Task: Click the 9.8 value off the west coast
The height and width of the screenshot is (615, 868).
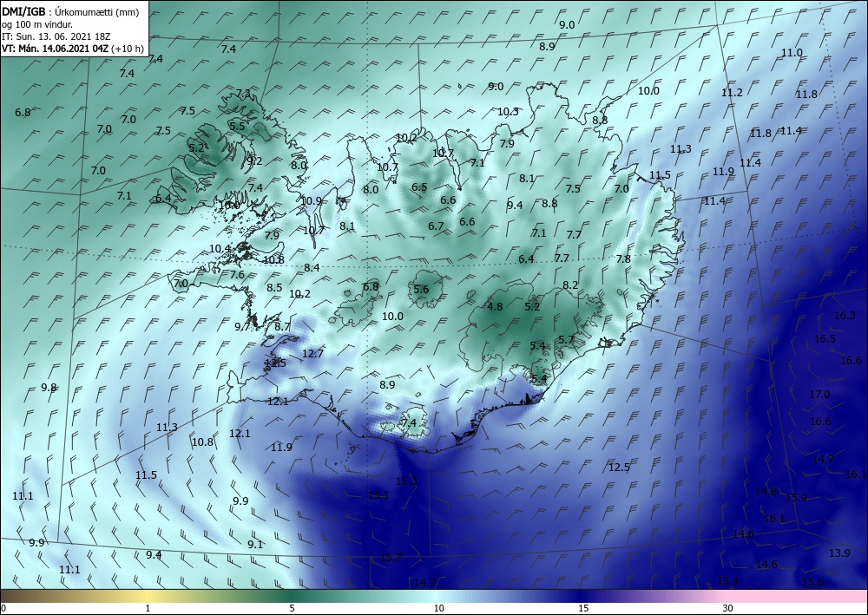Action: coord(49,388)
